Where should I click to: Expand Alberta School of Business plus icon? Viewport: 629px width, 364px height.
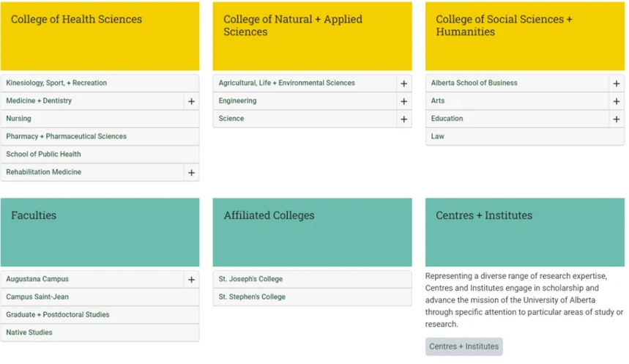[x=617, y=83]
